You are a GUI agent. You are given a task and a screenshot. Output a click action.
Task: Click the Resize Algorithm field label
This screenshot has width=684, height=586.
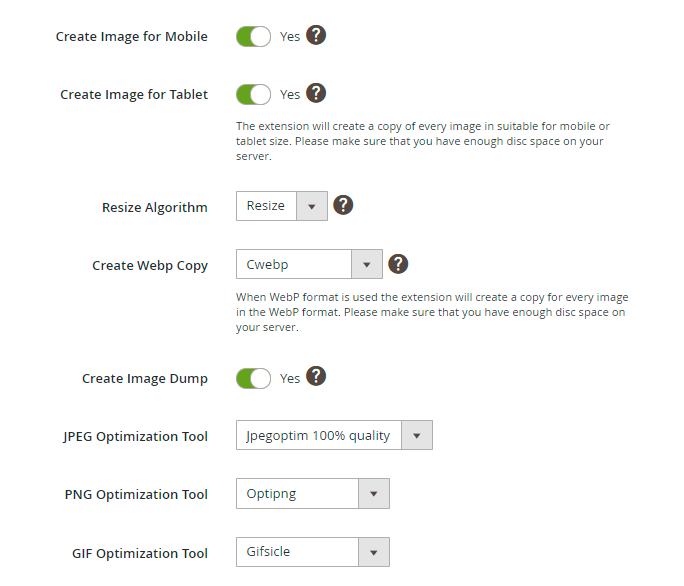[155, 208]
